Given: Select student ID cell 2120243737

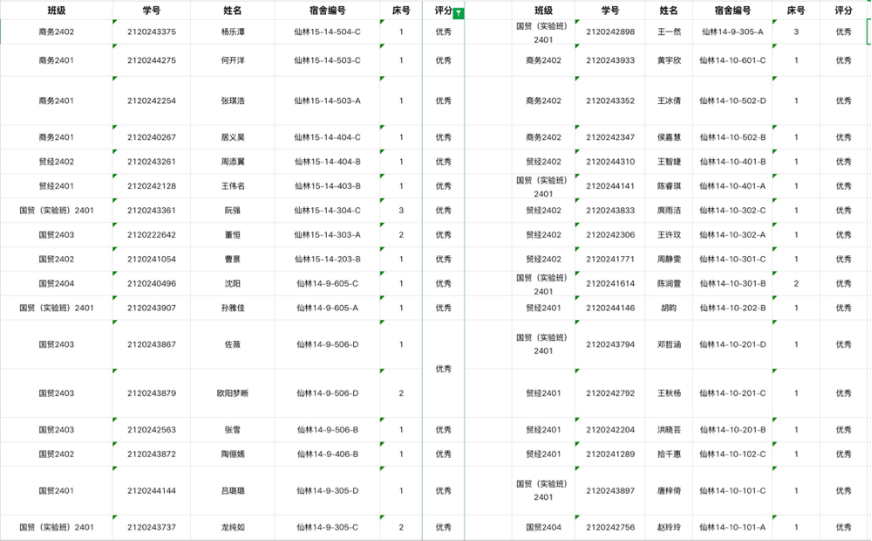Looking at the screenshot, I should 151,527.
